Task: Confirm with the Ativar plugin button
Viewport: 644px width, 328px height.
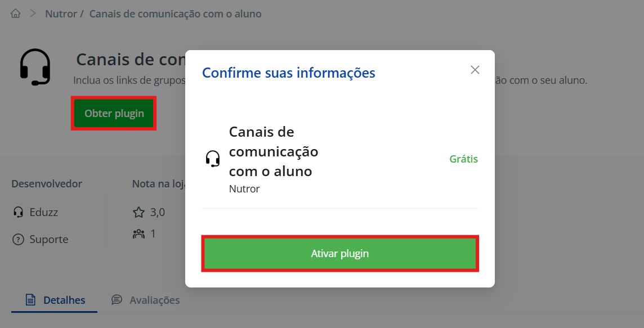Action: [x=340, y=254]
